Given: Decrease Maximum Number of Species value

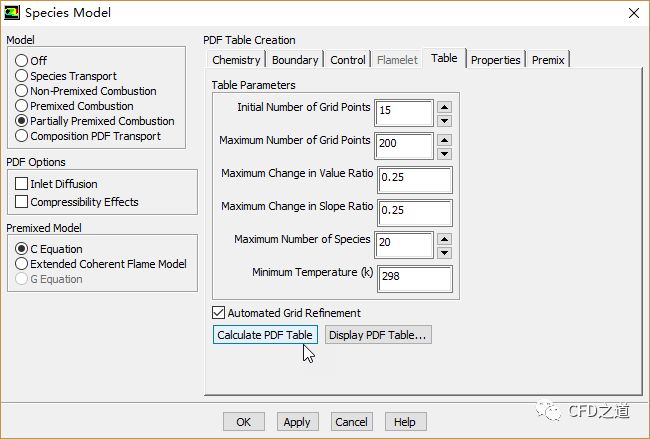Looking at the screenshot, I should pyautogui.click(x=445, y=253).
